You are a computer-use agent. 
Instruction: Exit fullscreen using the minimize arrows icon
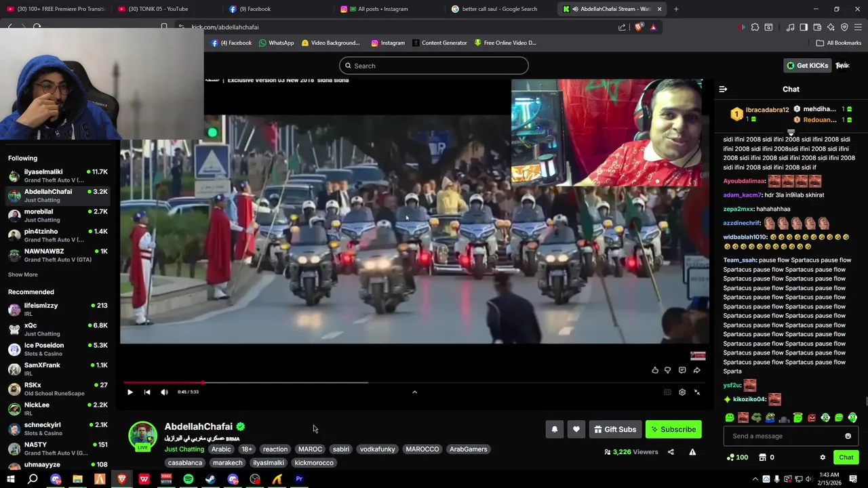696,392
